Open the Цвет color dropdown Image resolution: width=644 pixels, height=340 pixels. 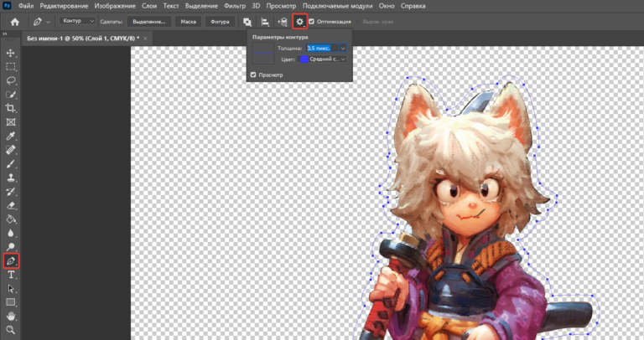[x=343, y=59]
